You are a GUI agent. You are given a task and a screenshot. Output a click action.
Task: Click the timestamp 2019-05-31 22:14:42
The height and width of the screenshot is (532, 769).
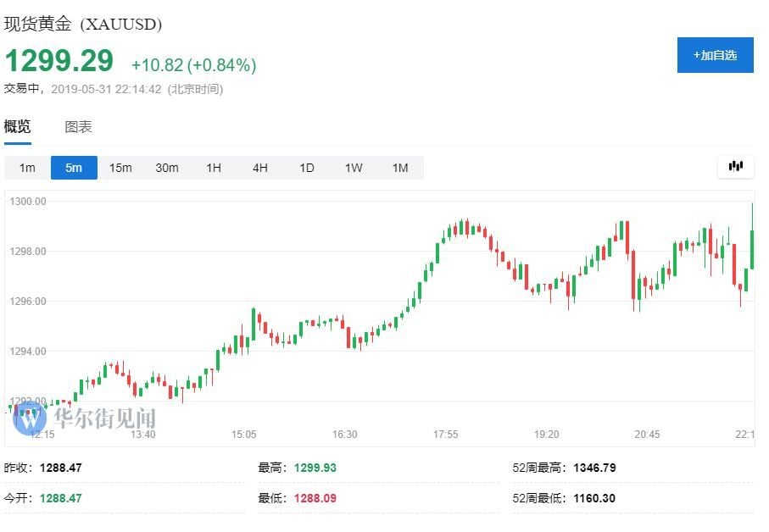(106, 89)
